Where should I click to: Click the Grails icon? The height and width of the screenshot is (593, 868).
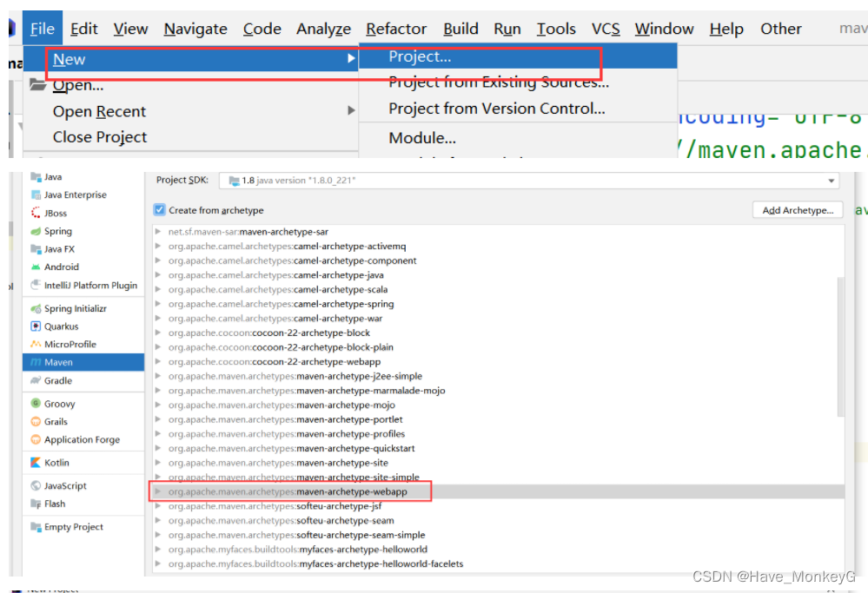coord(36,421)
